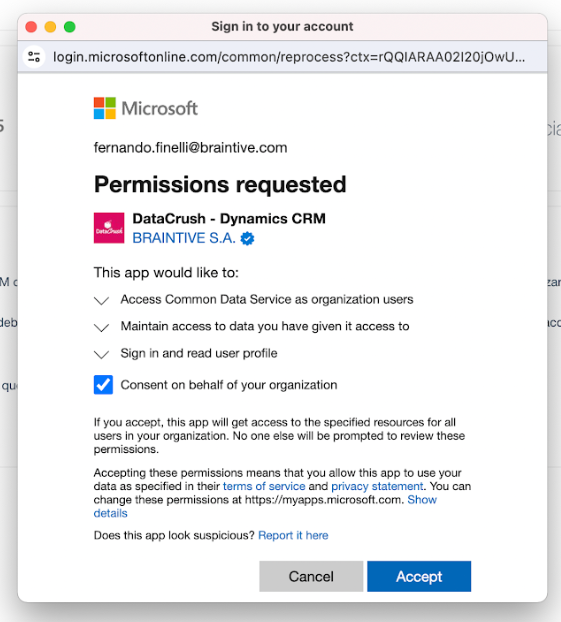Click the blue verified publisher badge
Screen dimensions: 561x622
point(248,238)
